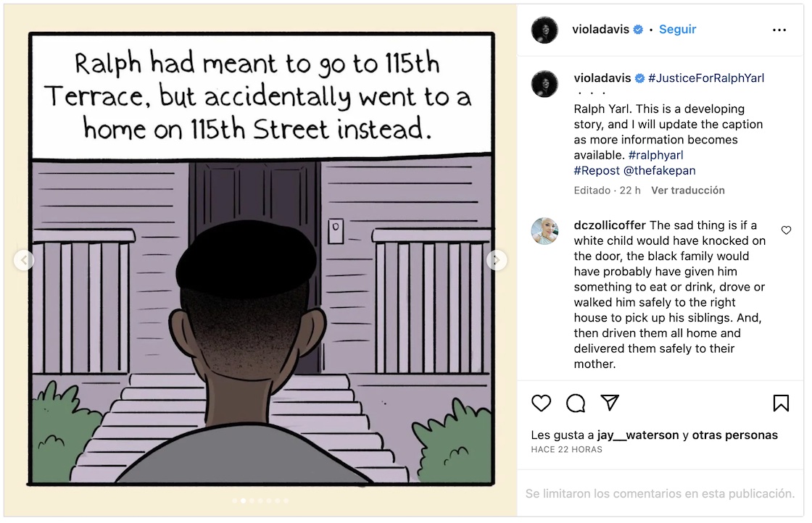Open the three-dot more options menu
Screen dimensions: 812x523
[779, 30]
